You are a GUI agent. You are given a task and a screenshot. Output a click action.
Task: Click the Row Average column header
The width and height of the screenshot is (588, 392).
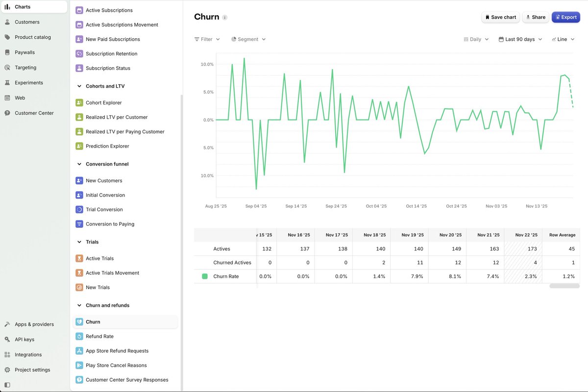point(561,235)
